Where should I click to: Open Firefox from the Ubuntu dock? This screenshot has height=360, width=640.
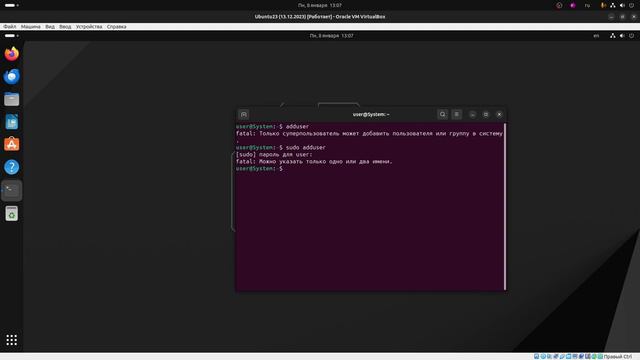11,53
